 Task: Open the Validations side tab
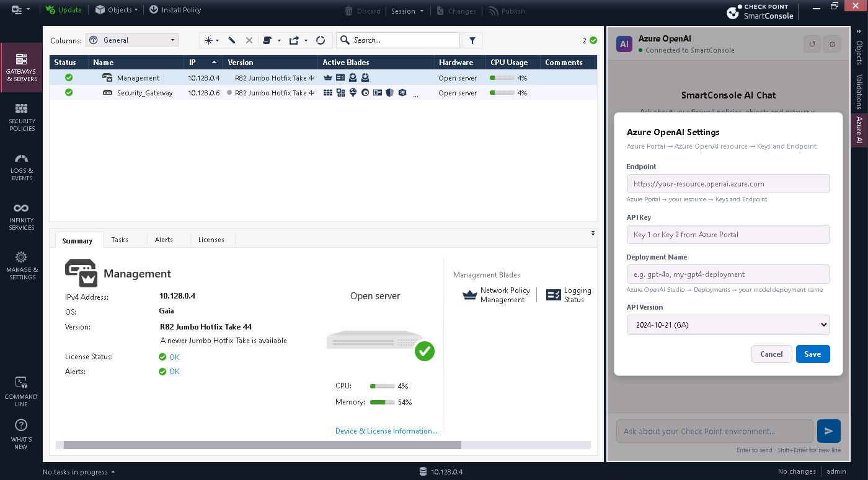[859, 92]
